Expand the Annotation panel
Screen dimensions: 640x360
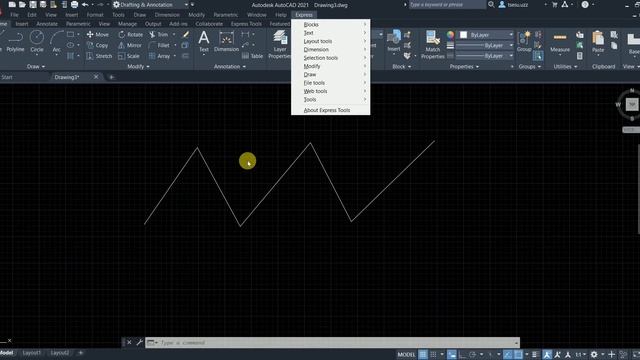(230, 67)
